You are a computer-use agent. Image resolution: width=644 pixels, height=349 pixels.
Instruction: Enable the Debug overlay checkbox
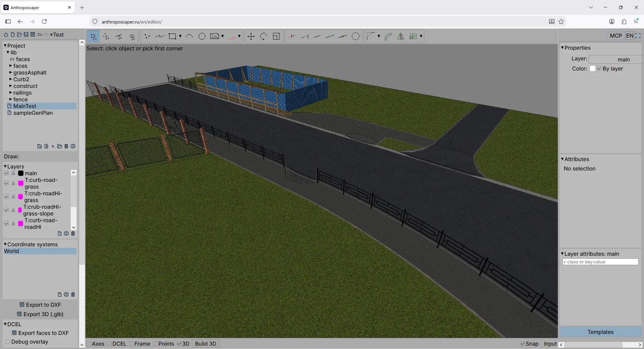coord(8,342)
